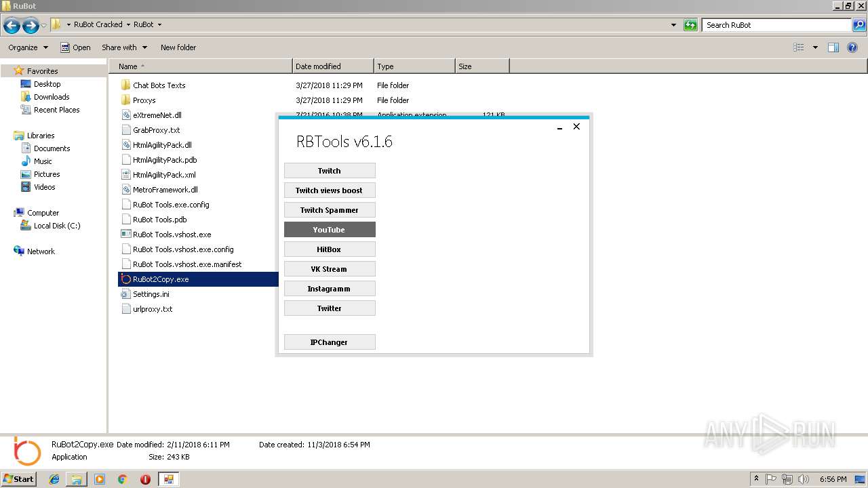Click the Search RuBot field
Viewport: 868px width, 488px height.
click(x=777, y=25)
